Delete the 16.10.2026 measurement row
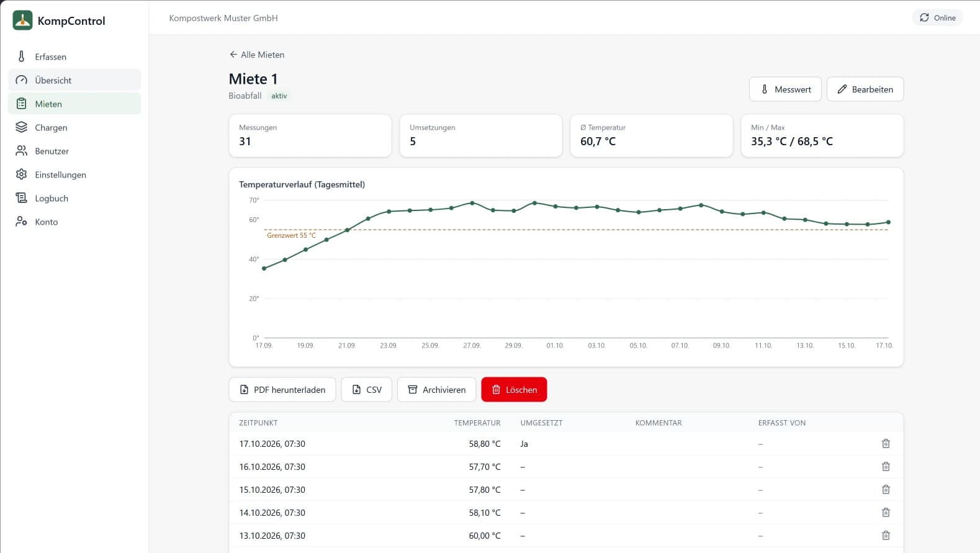980x553 pixels. [x=886, y=467]
